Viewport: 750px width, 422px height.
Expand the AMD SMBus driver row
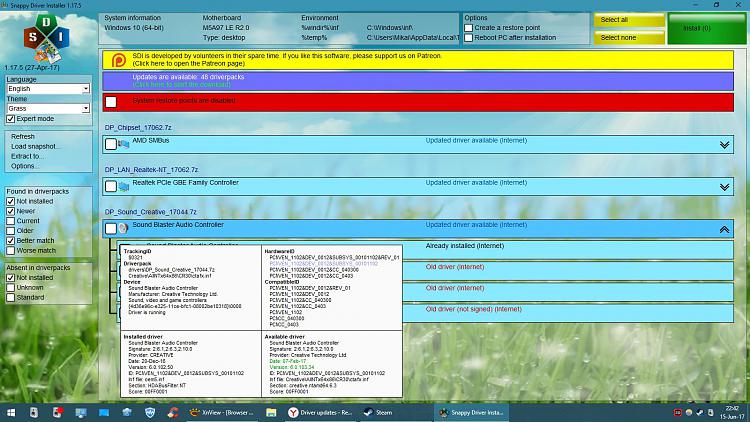(724, 144)
